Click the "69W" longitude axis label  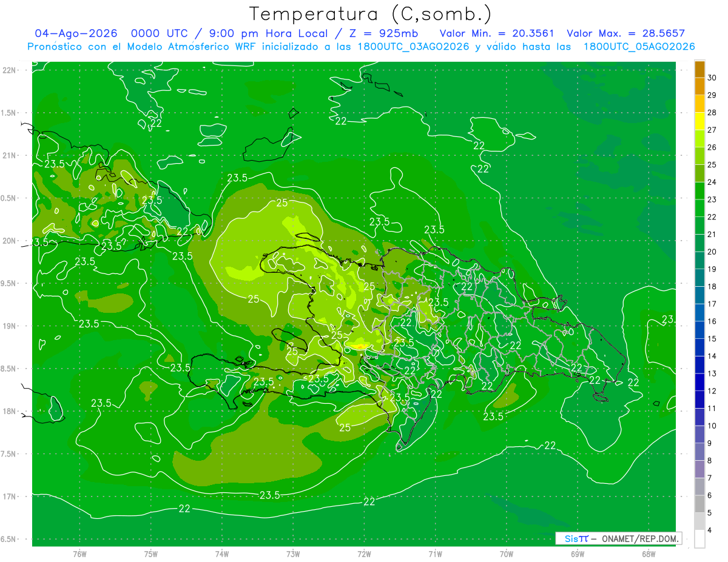coord(578,554)
